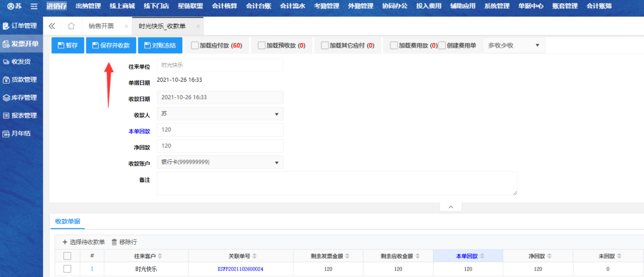Open 线下门店 top menu
This screenshot has width=644, height=277.
[156, 6]
